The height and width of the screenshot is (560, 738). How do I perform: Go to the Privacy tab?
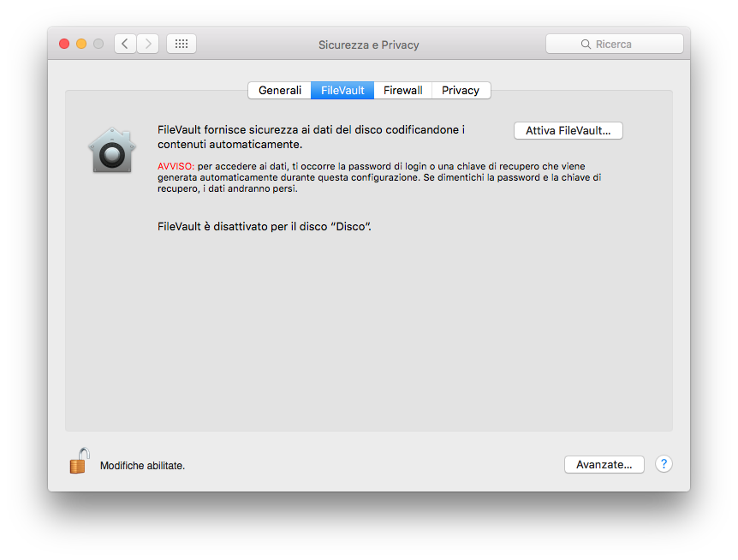tap(461, 91)
